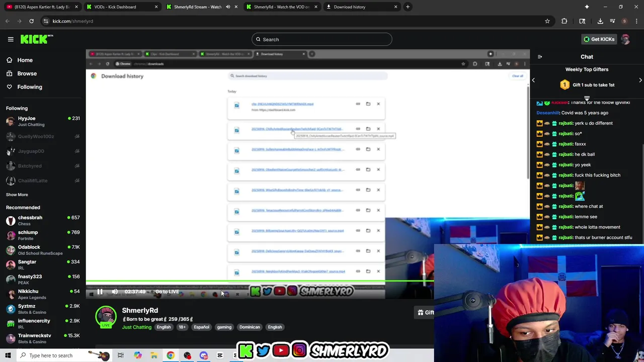Viewport: 644px width, 362px height.
Task: Focus the Kick Search field
Action: tap(322, 39)
